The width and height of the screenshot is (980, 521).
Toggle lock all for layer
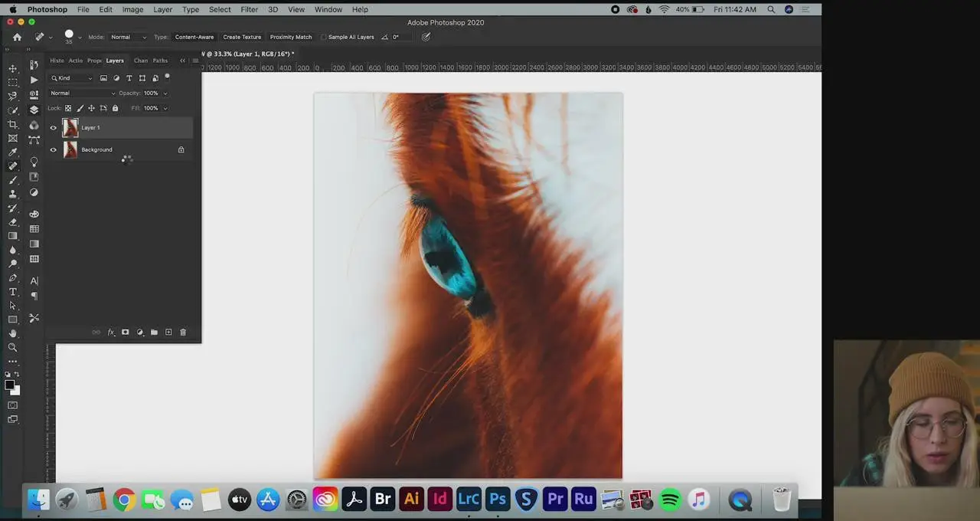[x=115, y=108]
